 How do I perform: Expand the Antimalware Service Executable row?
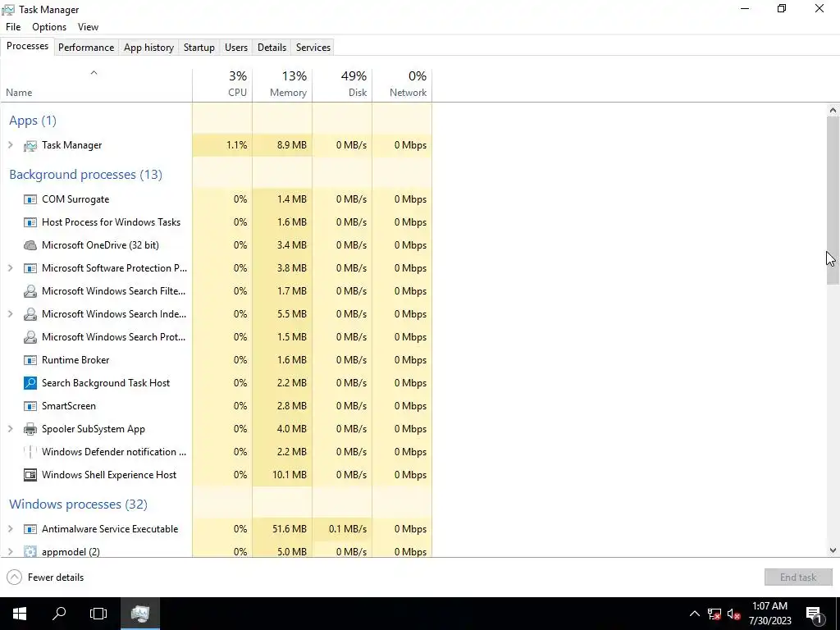coord(10,529)
